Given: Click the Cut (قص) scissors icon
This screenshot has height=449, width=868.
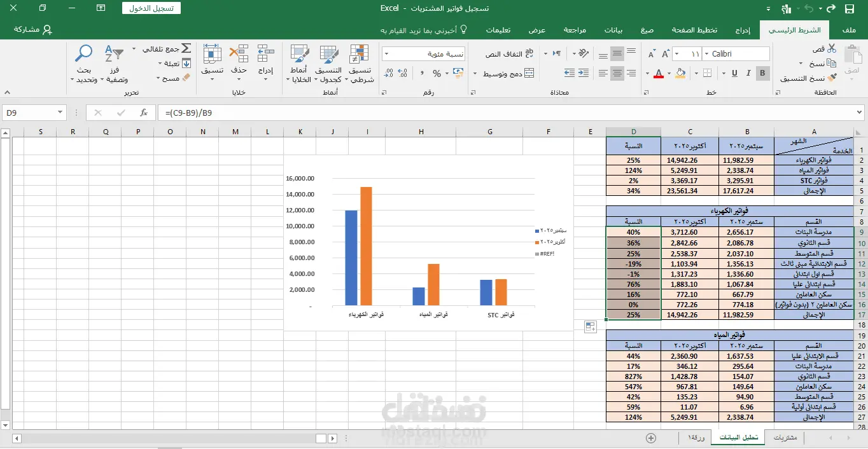Looking at the screenshot, I should tap(832, 49).
